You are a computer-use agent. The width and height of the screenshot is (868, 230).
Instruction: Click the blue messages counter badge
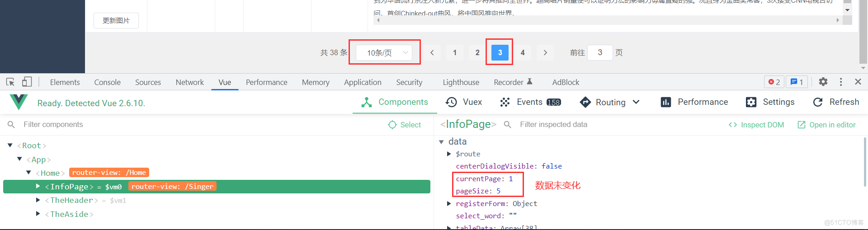797,82
